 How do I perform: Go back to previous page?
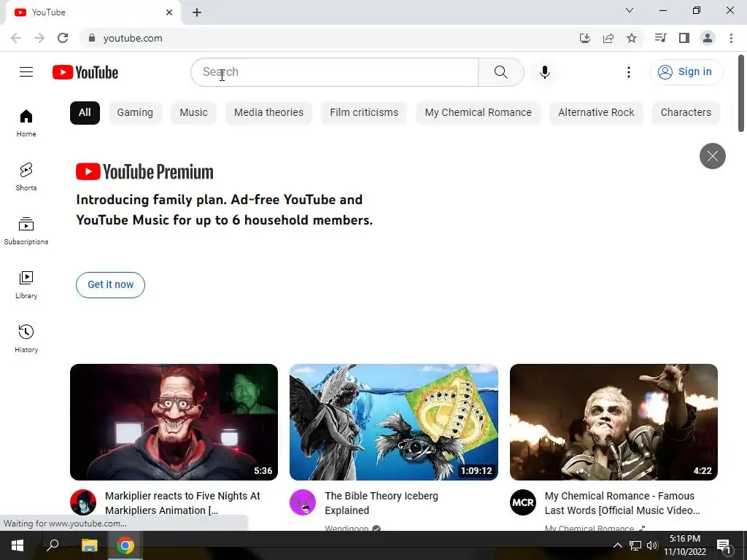(16, 38)
